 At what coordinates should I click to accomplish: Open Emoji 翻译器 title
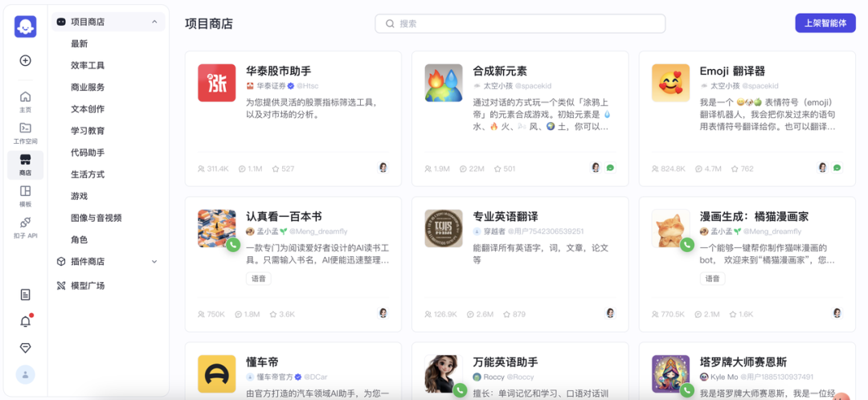(732, 71)
